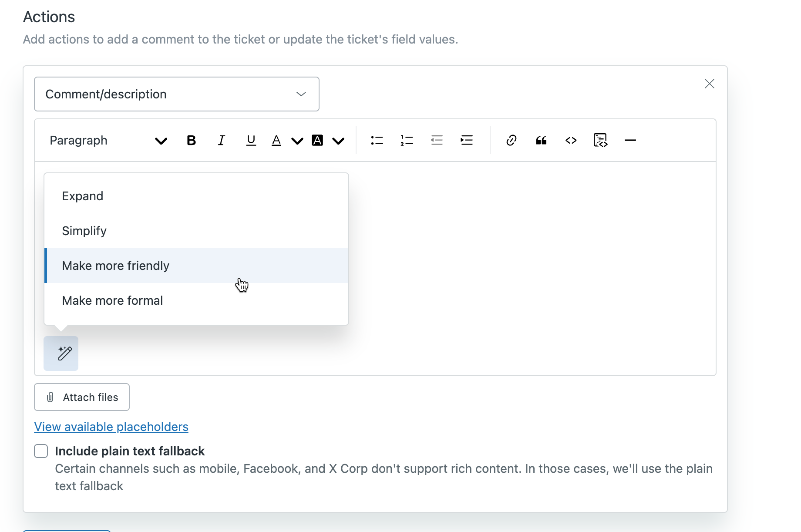The height and width of the screenshot is (532, 801).
Task: Apply bold formatting
Action: coord(191,140)
